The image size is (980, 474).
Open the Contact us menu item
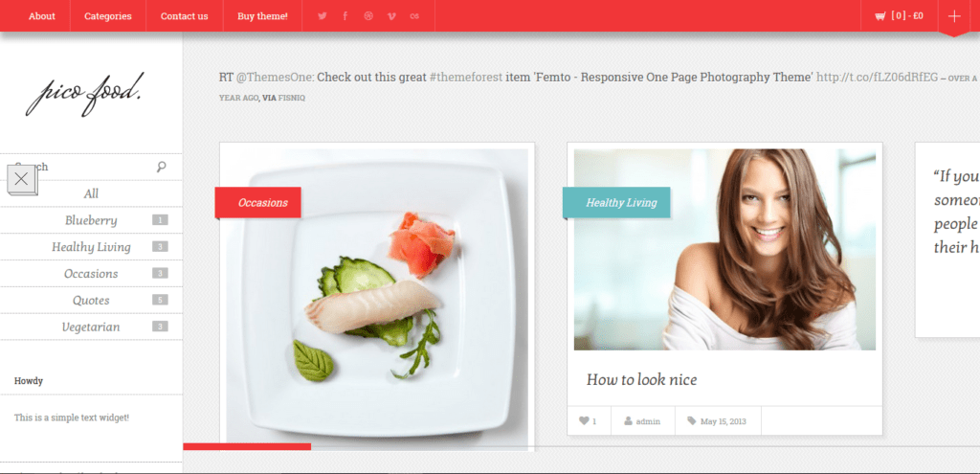click(x=185, y=16)
